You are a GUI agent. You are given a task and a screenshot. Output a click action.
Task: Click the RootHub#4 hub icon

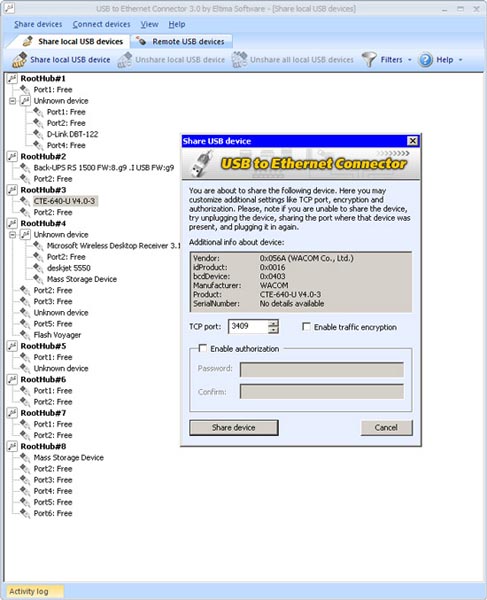tap(12, 223)
